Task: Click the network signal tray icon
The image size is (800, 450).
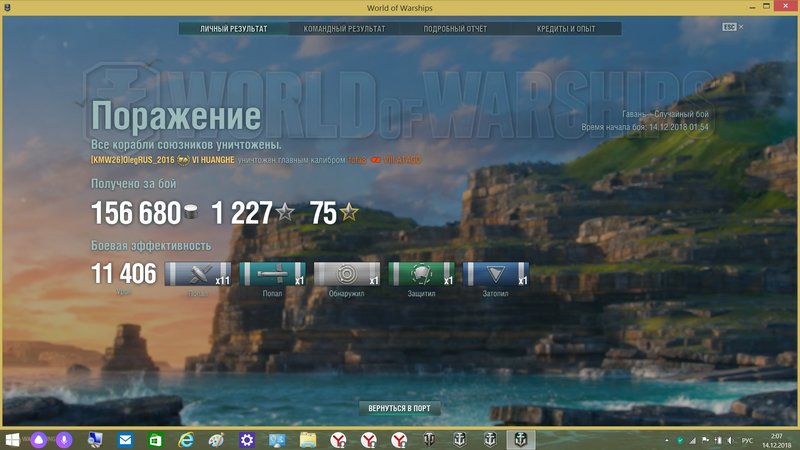Action: tap(692, 440)
